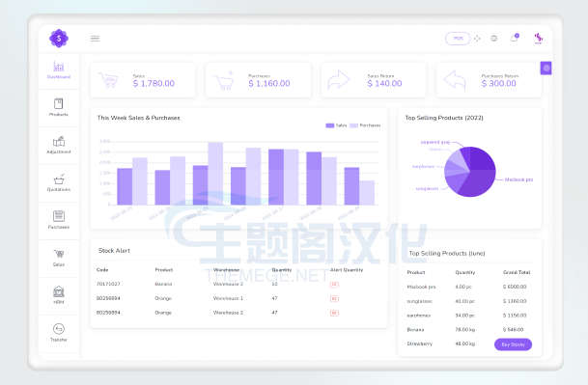Open the POS button in header

(x=458, y=39)
